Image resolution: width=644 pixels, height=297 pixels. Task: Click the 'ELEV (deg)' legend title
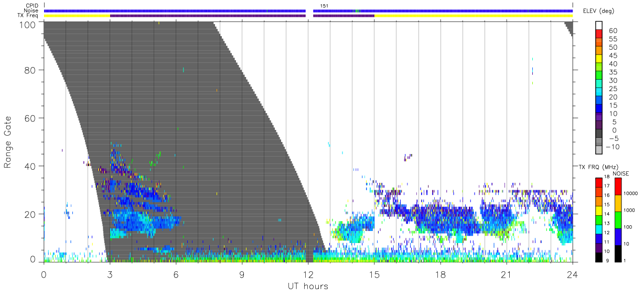pos(598,10)
